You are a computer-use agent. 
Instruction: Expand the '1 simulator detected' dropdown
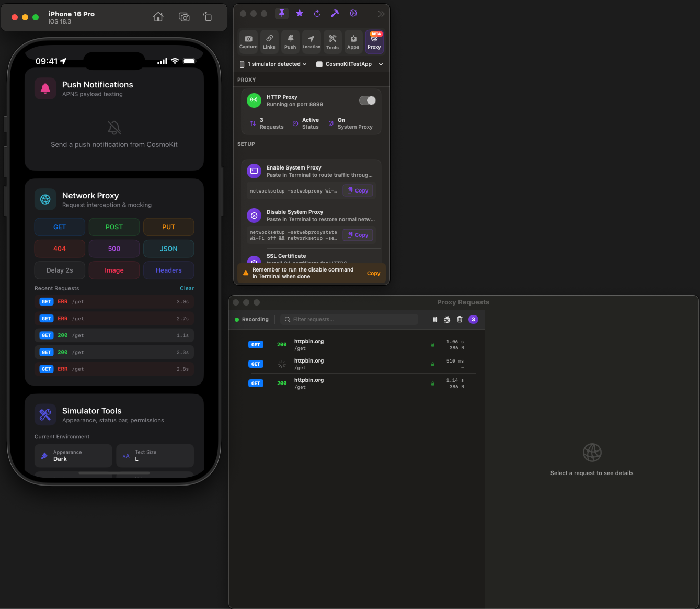[273, 64]
